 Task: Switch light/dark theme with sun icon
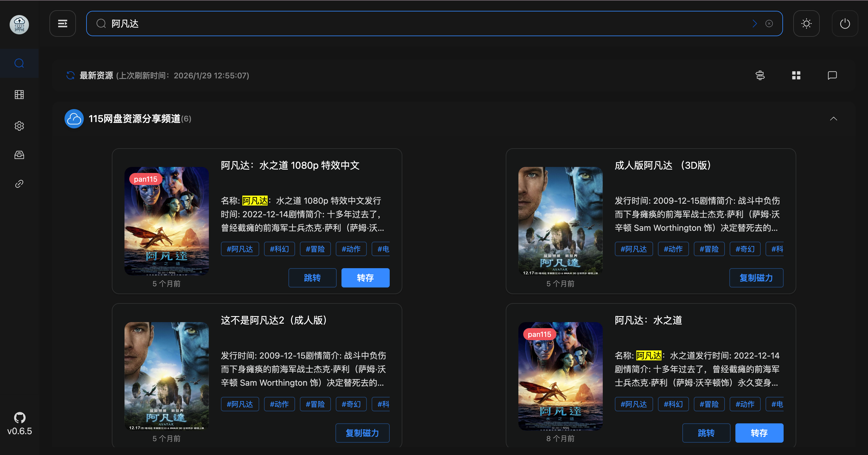[x=806, y=24]
